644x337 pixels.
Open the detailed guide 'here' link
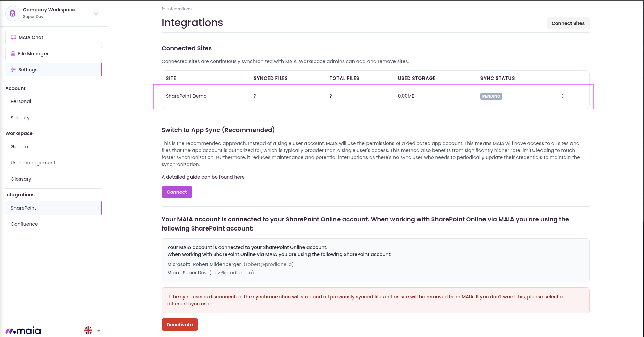click(x=239, y=177)
